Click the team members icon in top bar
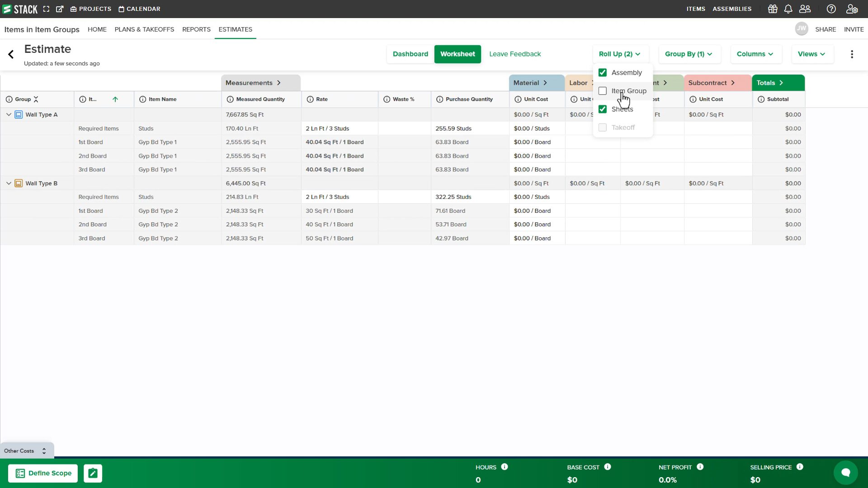This screenshot has height=488, width=868. click(x=805, y=9)
